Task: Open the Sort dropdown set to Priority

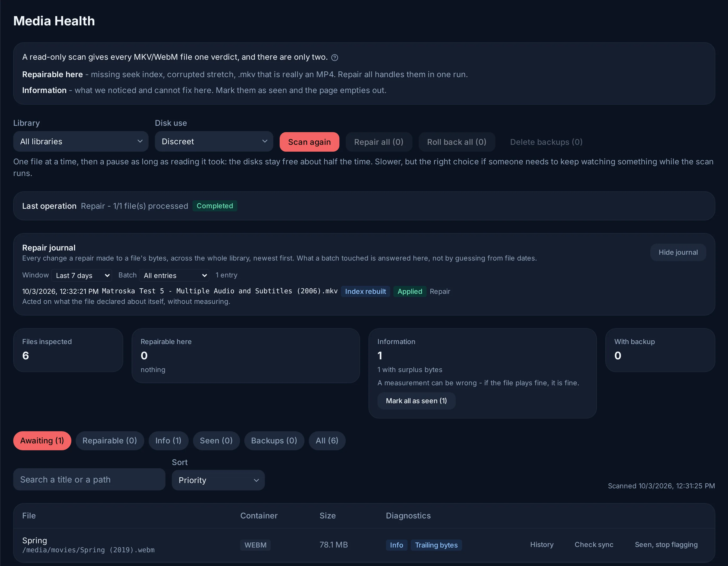Action: click(218, 480)
